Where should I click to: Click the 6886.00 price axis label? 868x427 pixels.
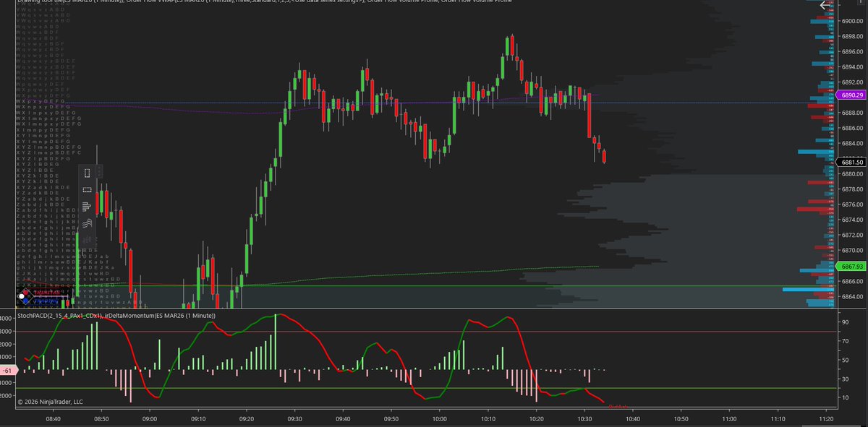coord(852,128)
